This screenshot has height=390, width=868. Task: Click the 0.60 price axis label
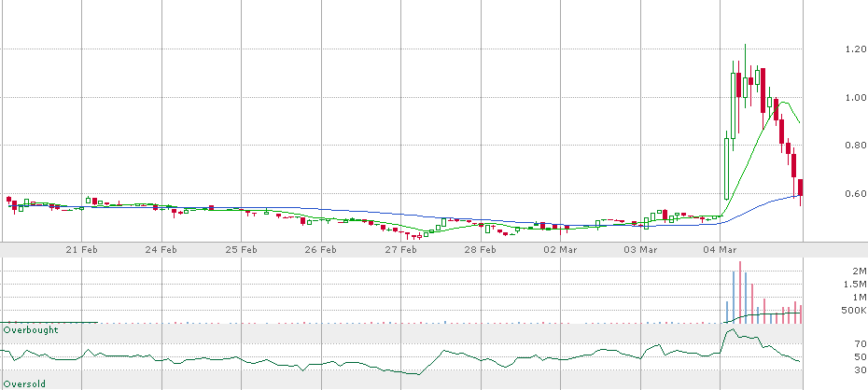(856, 194)
